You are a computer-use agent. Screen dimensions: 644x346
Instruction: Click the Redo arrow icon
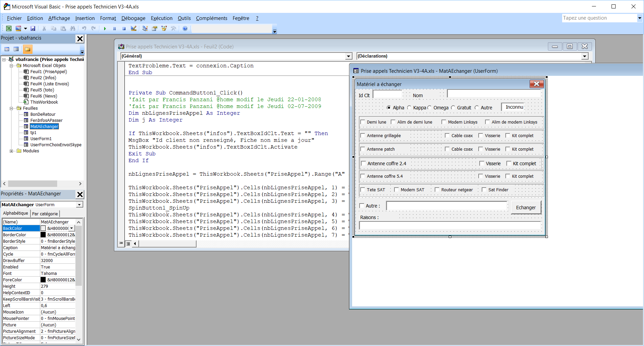[94, 28]
